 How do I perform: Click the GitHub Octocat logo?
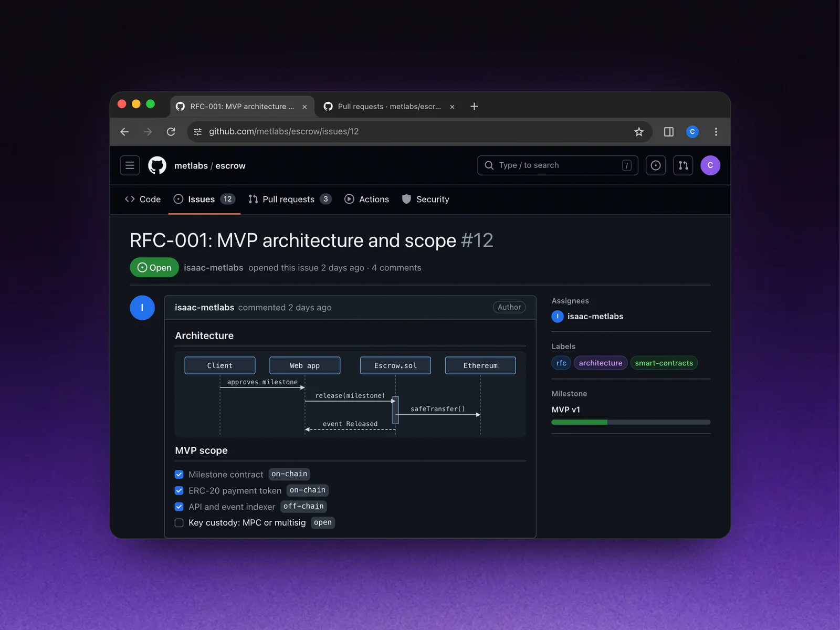click(157, 165)
